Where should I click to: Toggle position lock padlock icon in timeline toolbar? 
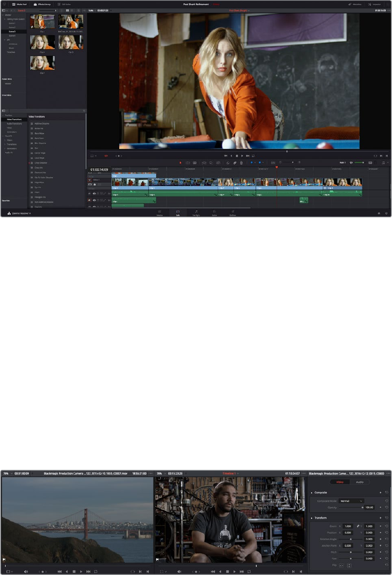pyautogui.click(x=241, y=163)
